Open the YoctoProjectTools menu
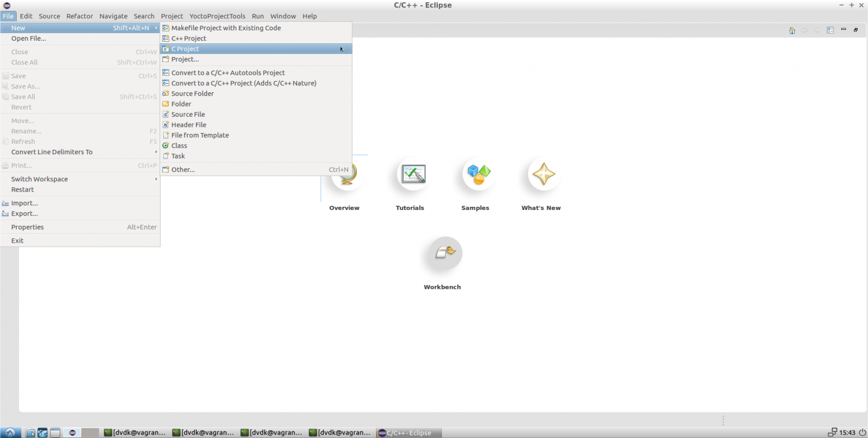 click(x=217, y=16)
